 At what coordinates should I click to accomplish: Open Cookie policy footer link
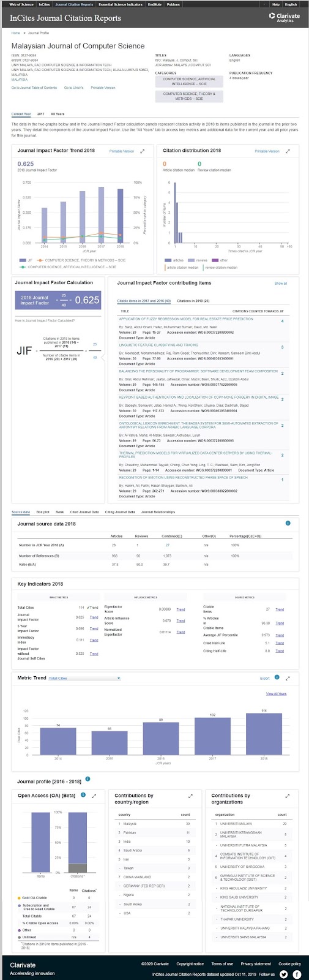tap(289, 963)
